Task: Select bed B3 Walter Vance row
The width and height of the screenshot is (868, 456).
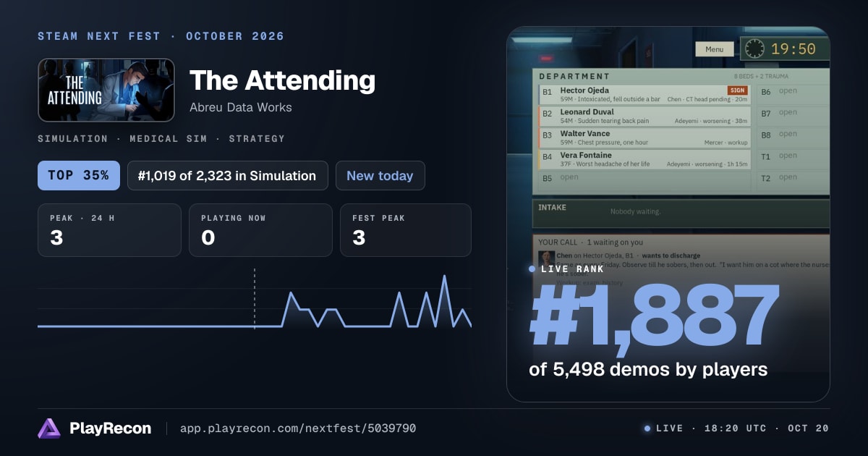Action: tap(644, 138)
